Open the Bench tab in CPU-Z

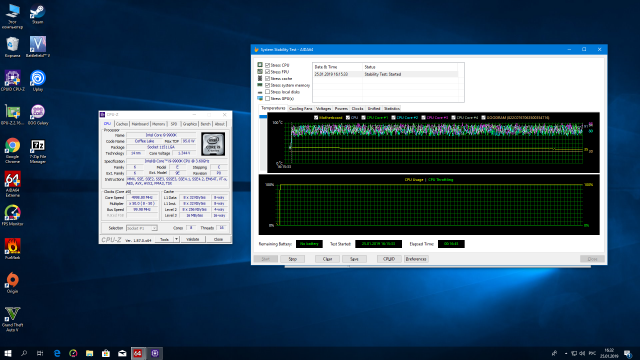[x=206, y=124]
